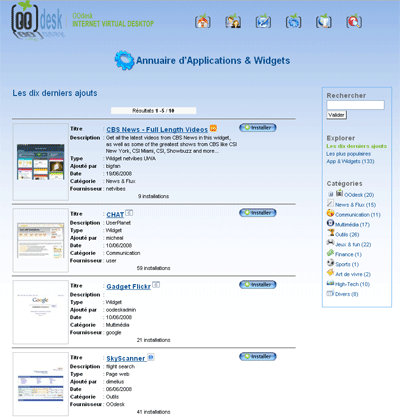Install the CBS News widget
Screen dimensions: 400x417
tap(258, 128)
